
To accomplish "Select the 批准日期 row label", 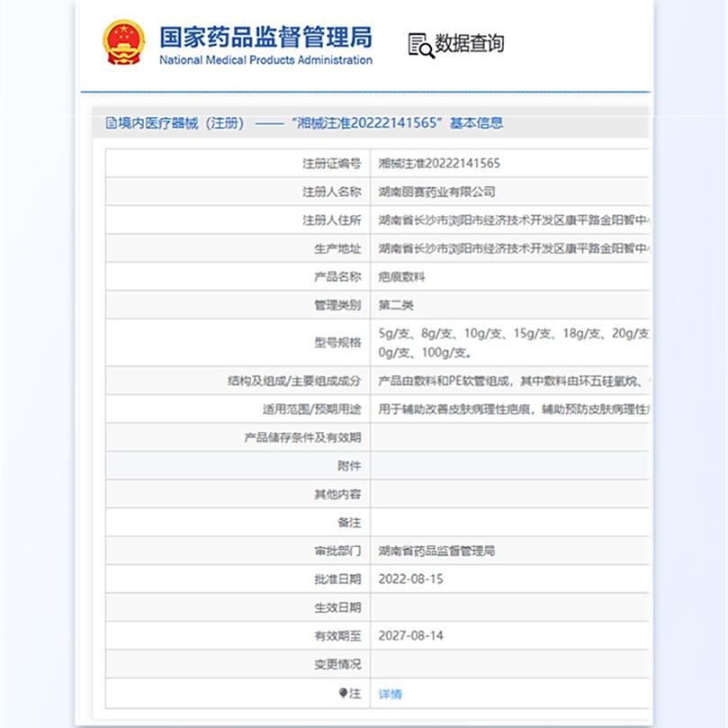I will [337, 579].
